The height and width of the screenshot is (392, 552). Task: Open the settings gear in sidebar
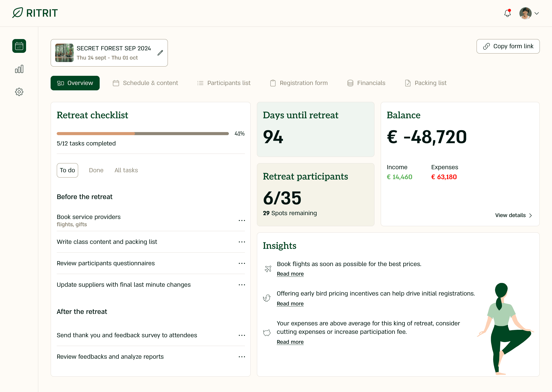click(x=19, y=92)
